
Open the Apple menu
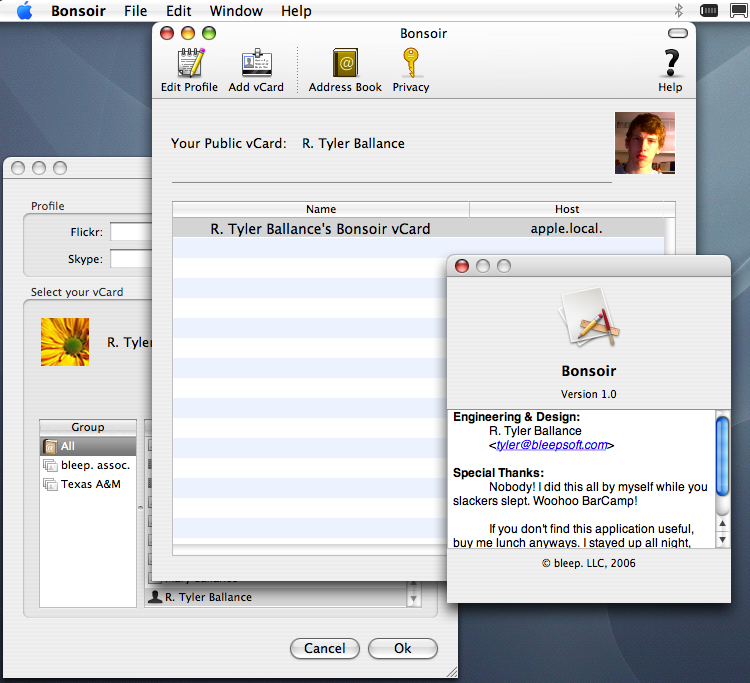click(x=24, y=11)
